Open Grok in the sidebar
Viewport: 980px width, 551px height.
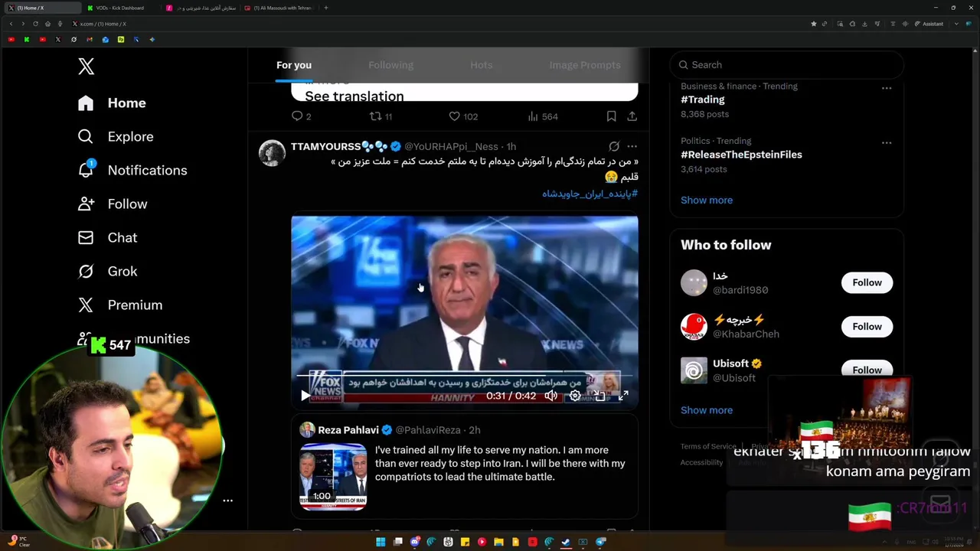[108, 271]
